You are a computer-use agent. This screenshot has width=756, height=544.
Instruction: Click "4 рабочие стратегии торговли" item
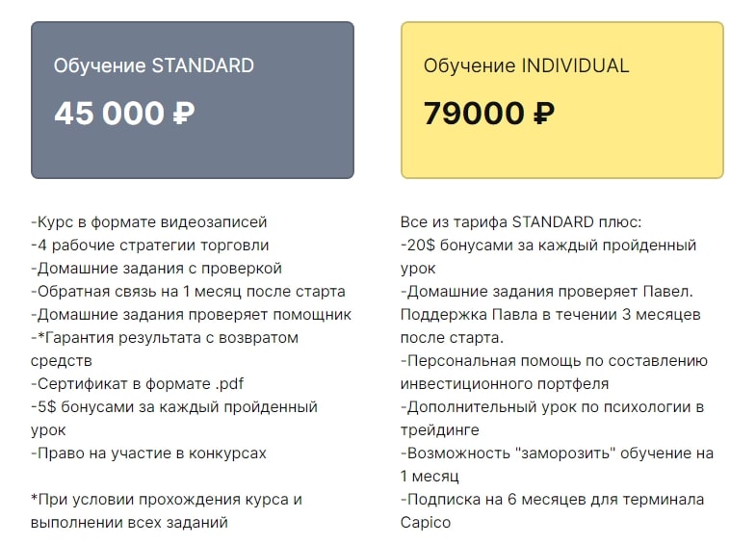click(x=150, y=246)
